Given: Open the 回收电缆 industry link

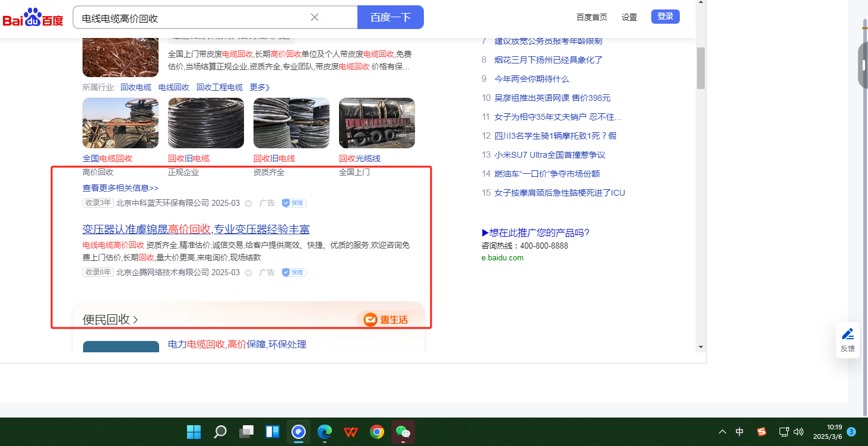Looking at the screenshot, I should pyautogui.click(x=136, y=87).
